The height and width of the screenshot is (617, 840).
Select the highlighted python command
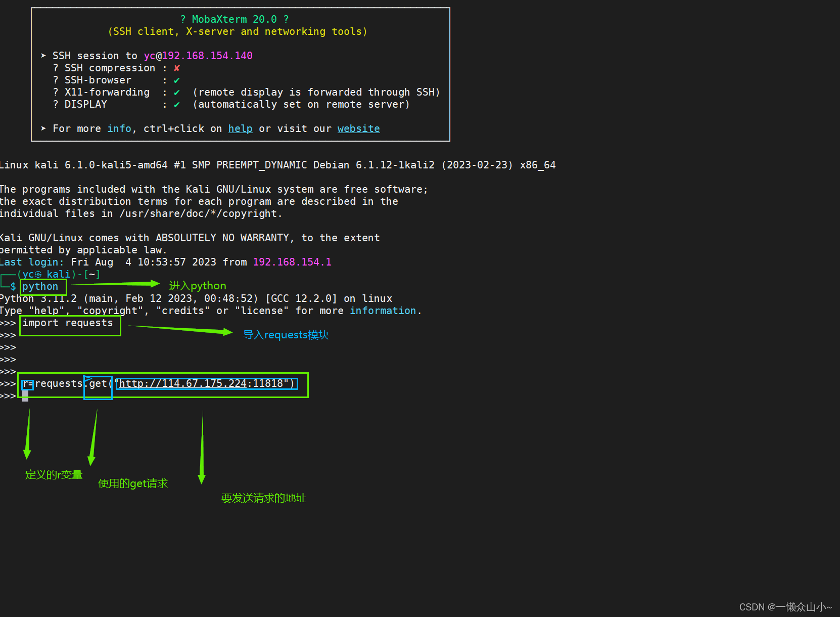tap(41, 286)
